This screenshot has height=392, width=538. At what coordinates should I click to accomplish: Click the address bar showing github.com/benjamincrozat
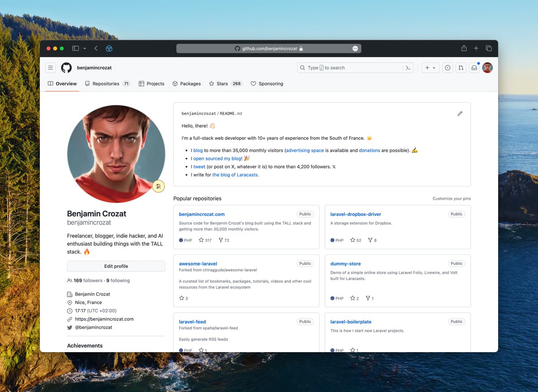pyautogui.click(x=269, y=48)
